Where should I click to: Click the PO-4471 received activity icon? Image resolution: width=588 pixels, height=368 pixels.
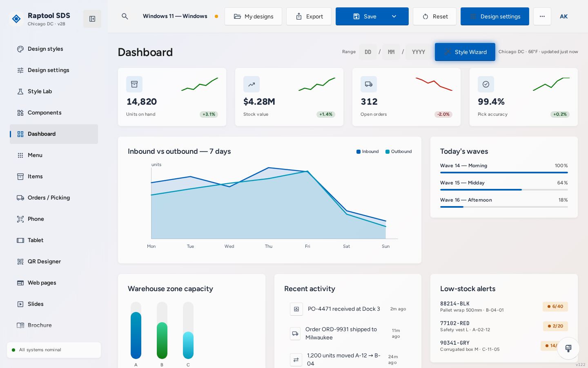coord(296,309)
